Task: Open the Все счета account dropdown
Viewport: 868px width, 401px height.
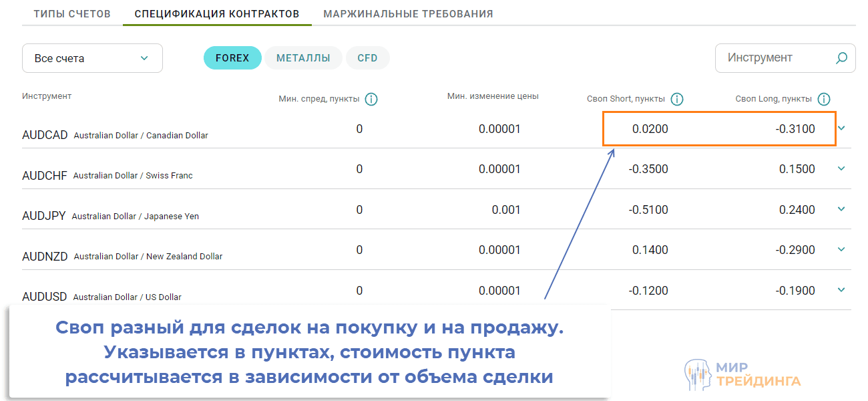Action: tap(92, 58)
